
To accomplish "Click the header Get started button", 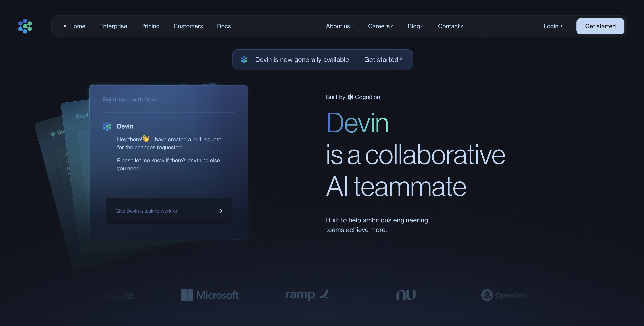I will 600,26.
